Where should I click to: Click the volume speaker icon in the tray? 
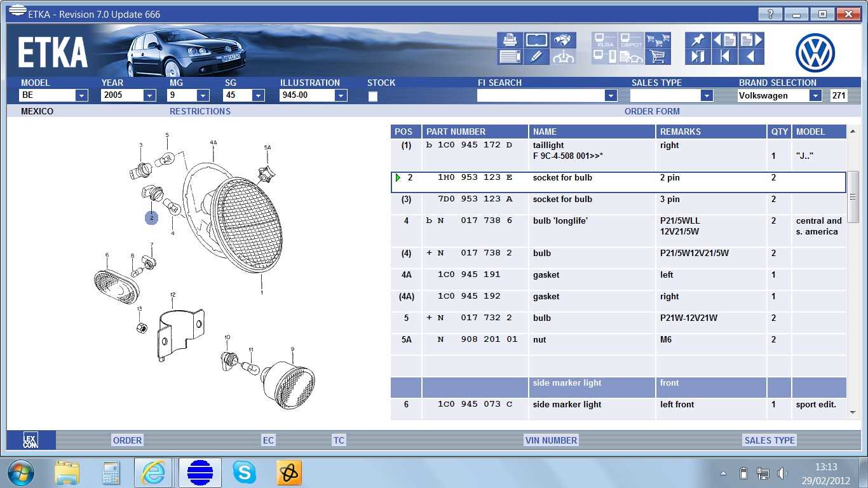tap(782, 473)
